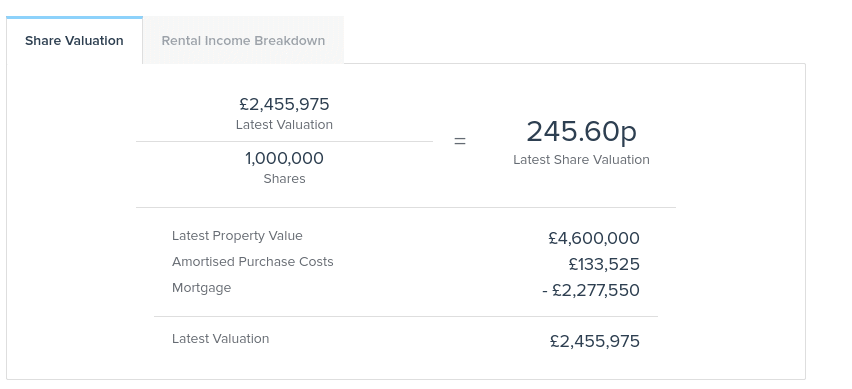This screenshot has width=852, height=389.
Task: Click the 1,000,000 shares number
Action: pos(284,158)
